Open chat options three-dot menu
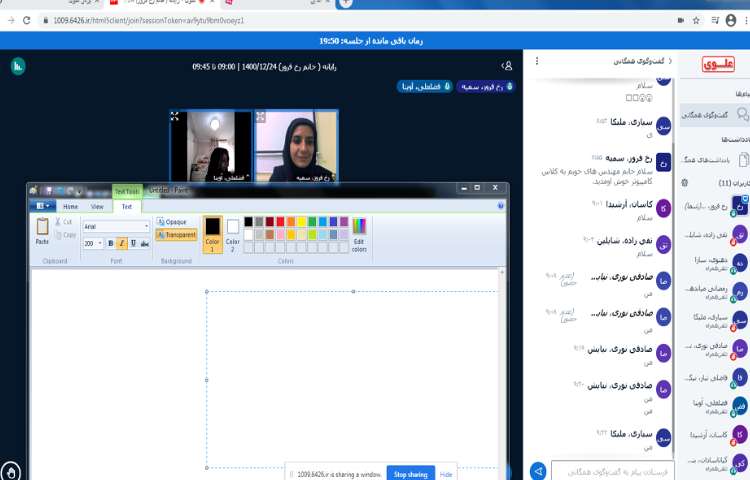This screenshot has width=750, height=480. point(537,61)
